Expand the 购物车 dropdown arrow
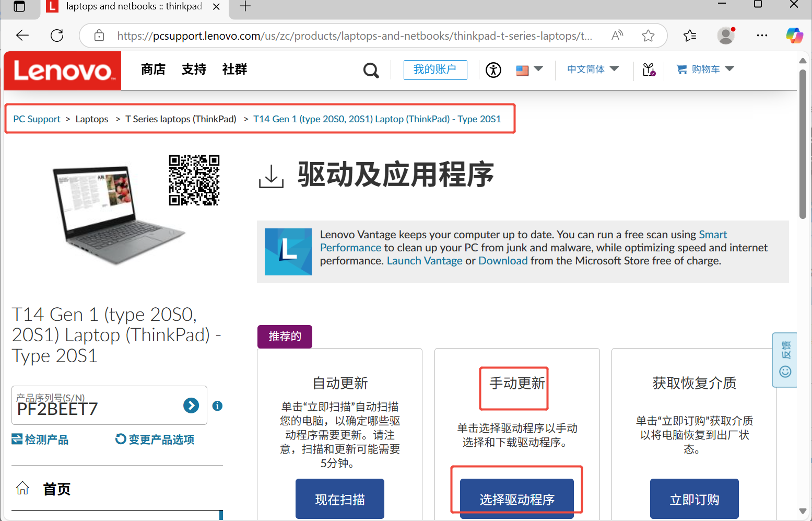812x521 pixels. click(x=729, y=69)
